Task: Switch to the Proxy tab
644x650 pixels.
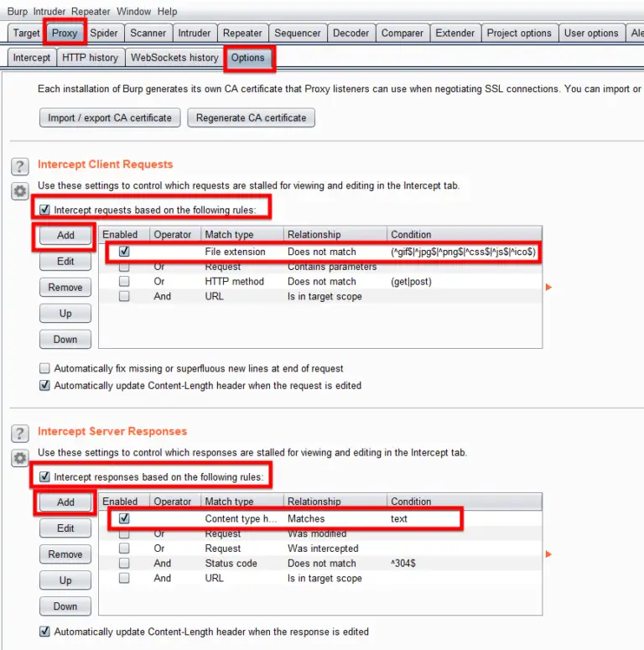Action: 65,33
